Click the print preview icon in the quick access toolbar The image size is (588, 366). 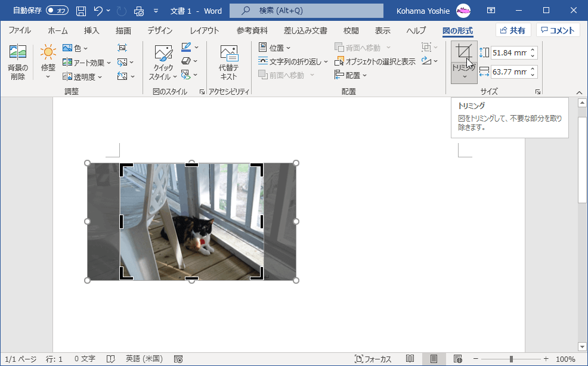(x=139, y=11)
